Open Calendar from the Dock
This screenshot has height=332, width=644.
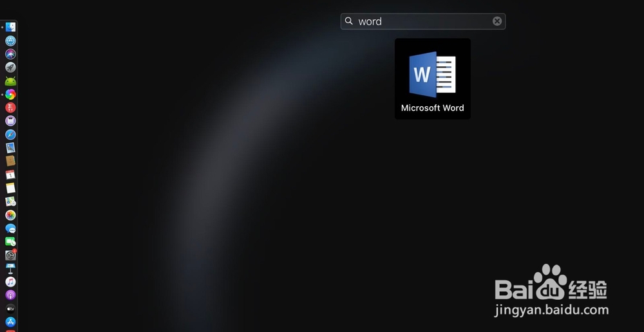11,175
